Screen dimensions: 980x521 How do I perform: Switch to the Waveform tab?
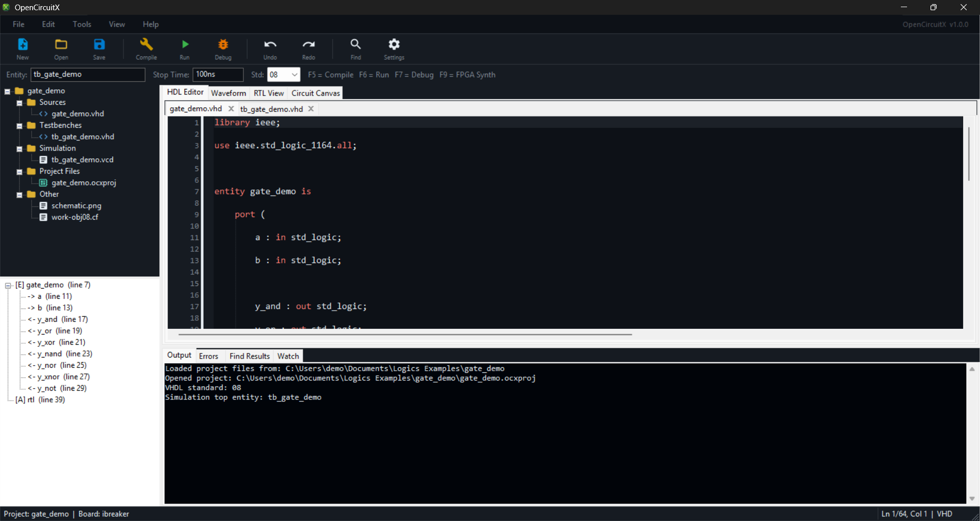click(x=228, y=93)
